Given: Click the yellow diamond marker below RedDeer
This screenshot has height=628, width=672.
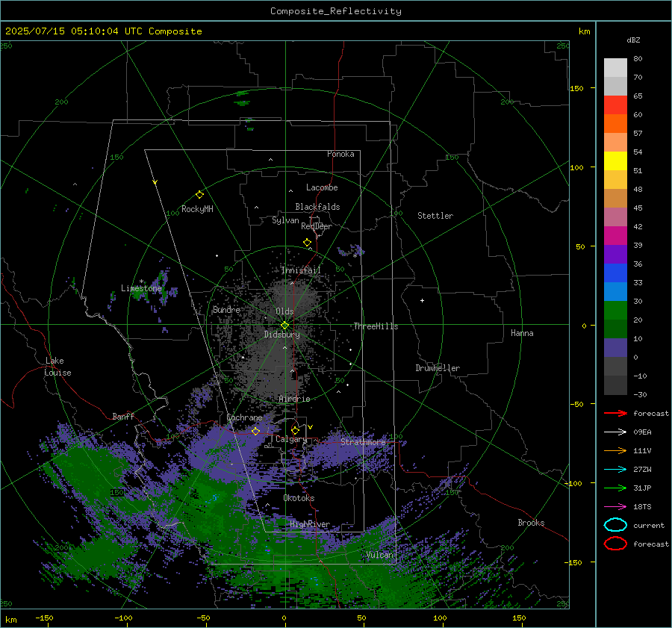Looking at the screenshot, I should (x=307, y=243).
